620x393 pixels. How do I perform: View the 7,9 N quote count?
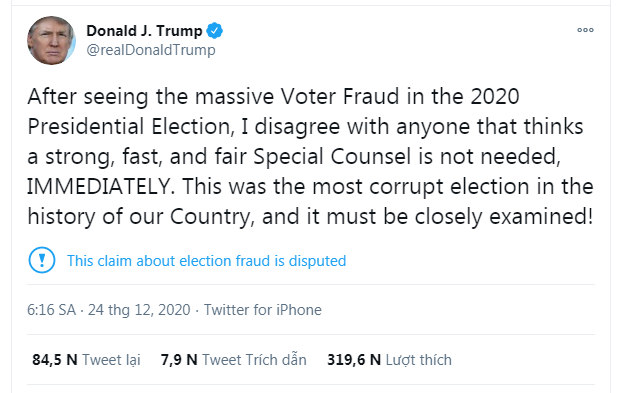(179, 360)
